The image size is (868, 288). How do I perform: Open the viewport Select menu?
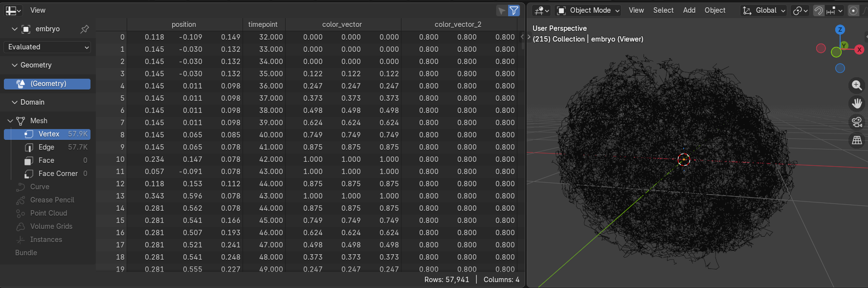[x=663, y=10]
